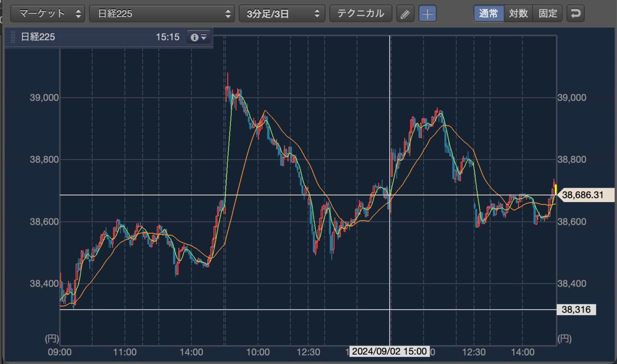
Task: Click the 15:15 time in the header
Action: click(167, 37)
